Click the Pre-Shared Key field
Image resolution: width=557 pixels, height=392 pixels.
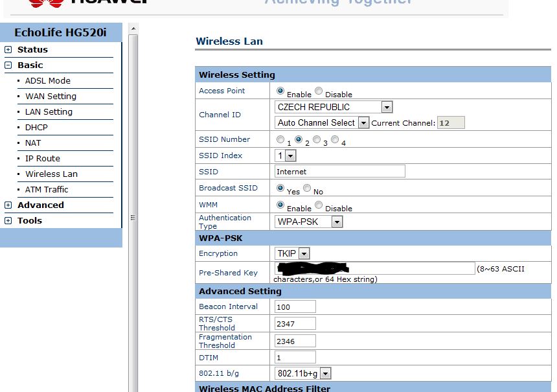tap(375, 268)
